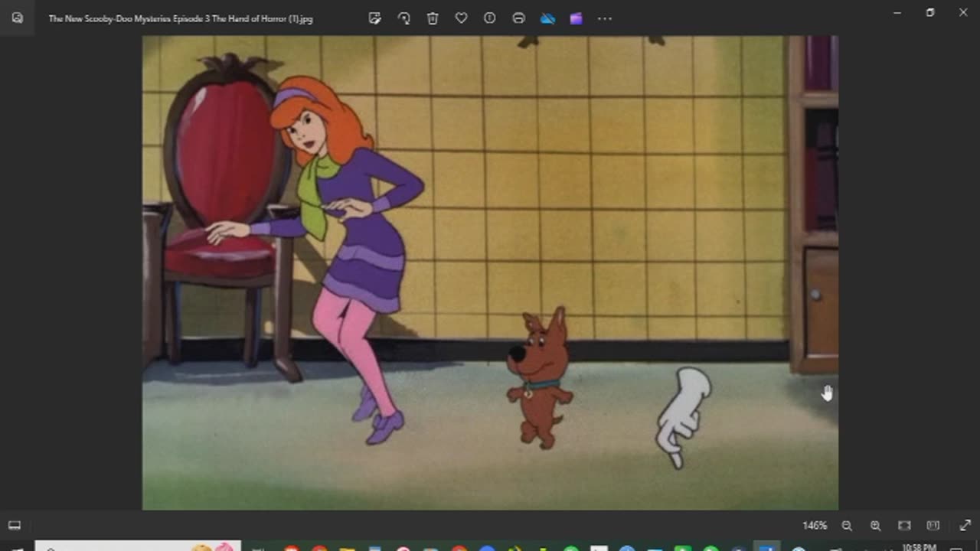The height and width of the screenshot is (551, 980).
Task: Open the OneDrive cloud icon in the toolbar
Action: [547, 18]
